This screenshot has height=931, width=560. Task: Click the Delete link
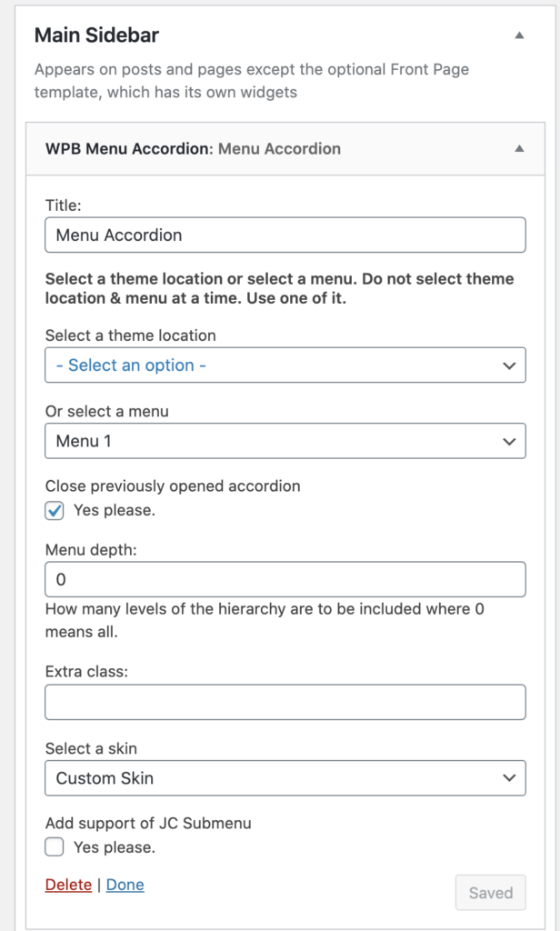tap(68, 885)
